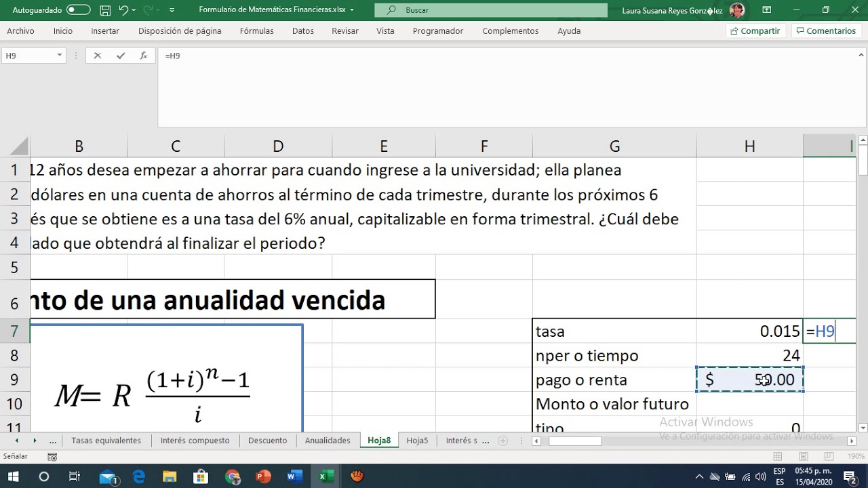Click the cell with value 0.015

pyautogui.click(x=749, y=331)
